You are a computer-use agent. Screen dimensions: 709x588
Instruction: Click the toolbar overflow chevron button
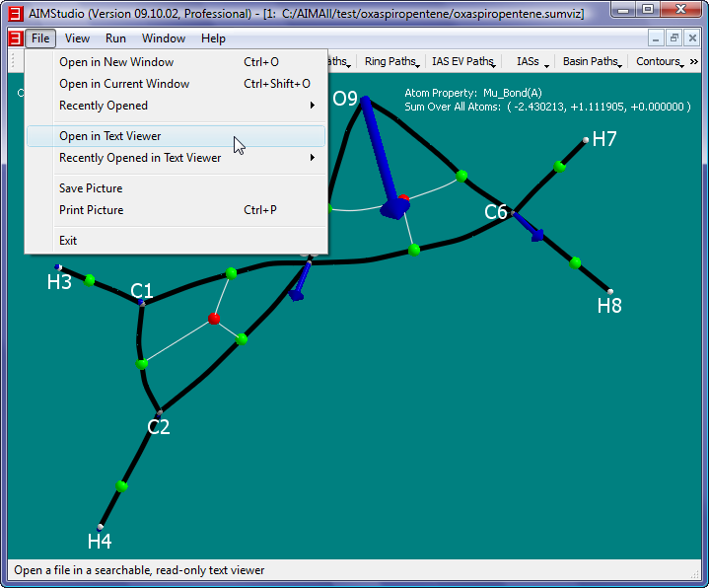(x=694, y=61)
